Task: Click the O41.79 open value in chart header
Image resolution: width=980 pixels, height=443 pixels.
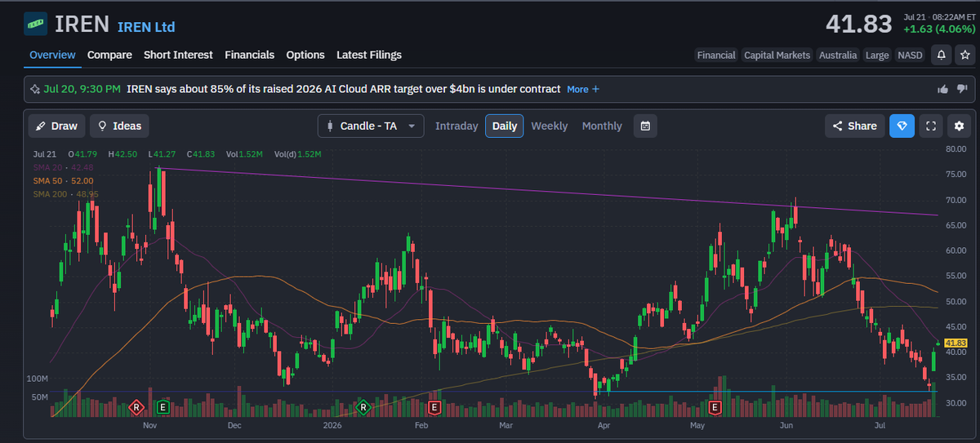Action: coord(83,153)
